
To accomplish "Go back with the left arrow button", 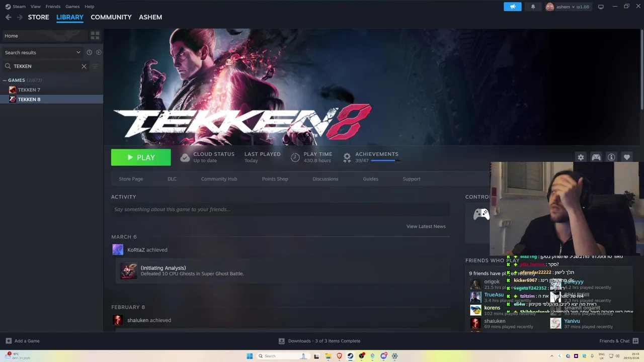I will click(x=8, y=17).
